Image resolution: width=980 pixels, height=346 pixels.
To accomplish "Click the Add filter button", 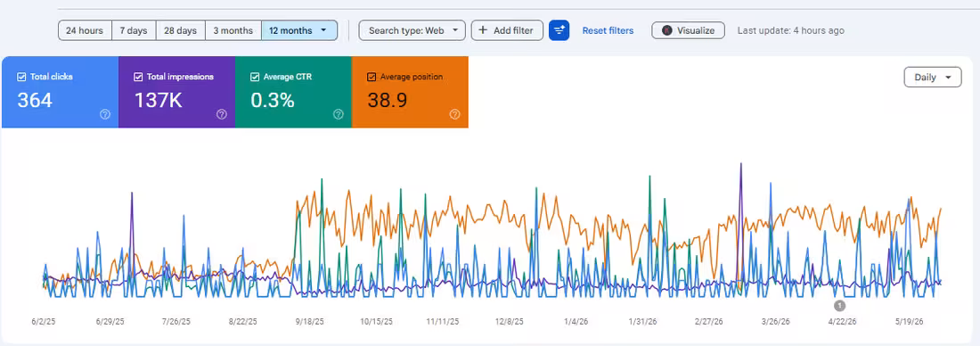I will (507, 30).
